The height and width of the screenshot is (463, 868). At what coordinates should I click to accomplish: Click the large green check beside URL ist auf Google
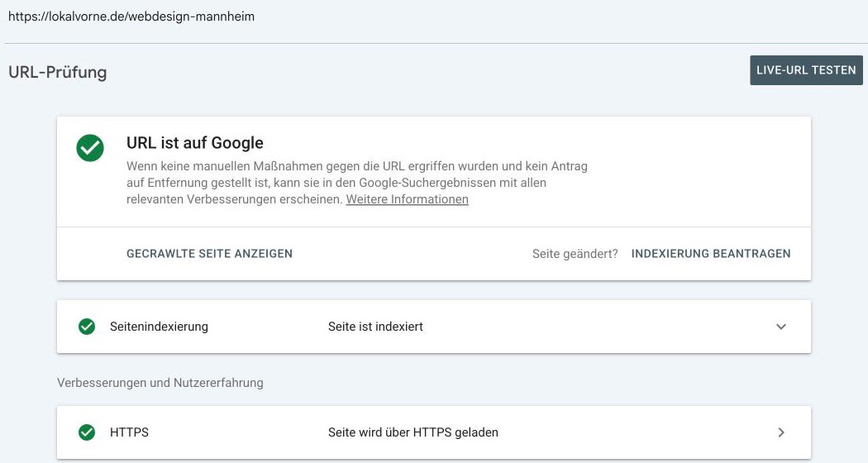pyautogui.click(x=90, y=148)
